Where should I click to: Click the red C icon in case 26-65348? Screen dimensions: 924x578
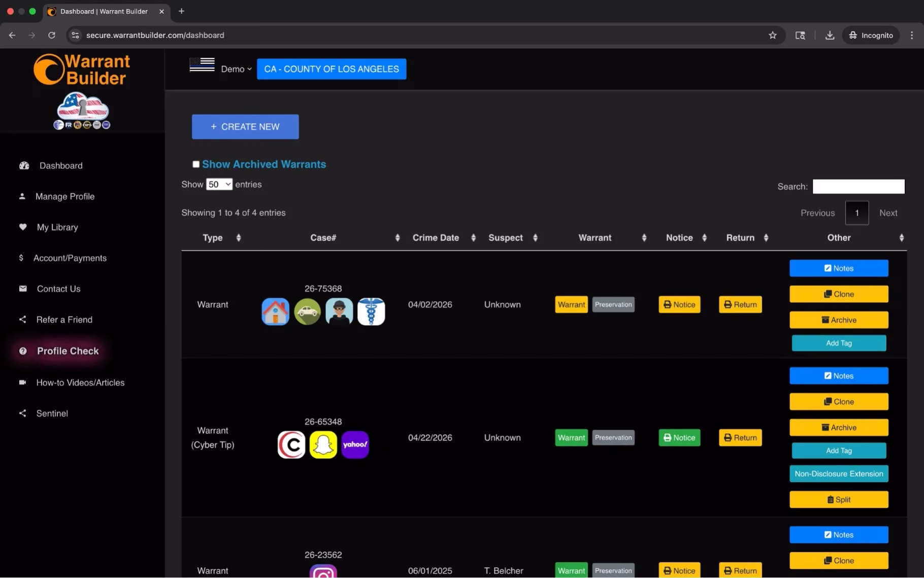(x=291, y=444)
